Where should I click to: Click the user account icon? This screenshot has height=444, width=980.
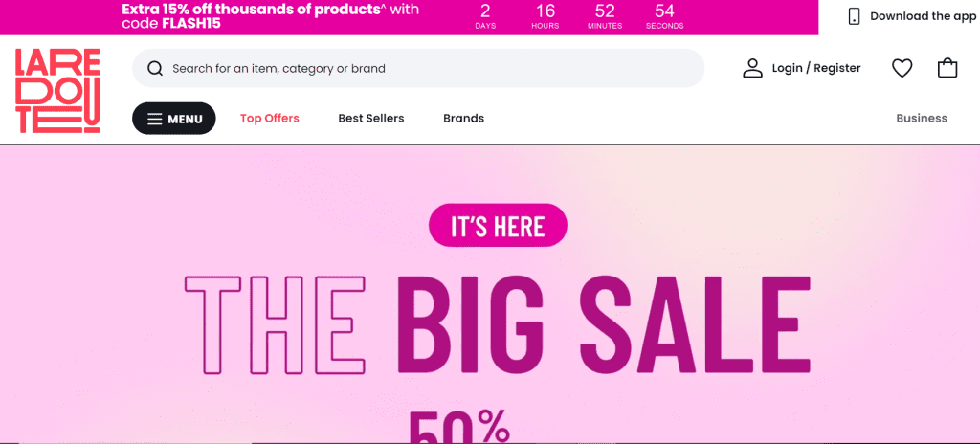752,68
